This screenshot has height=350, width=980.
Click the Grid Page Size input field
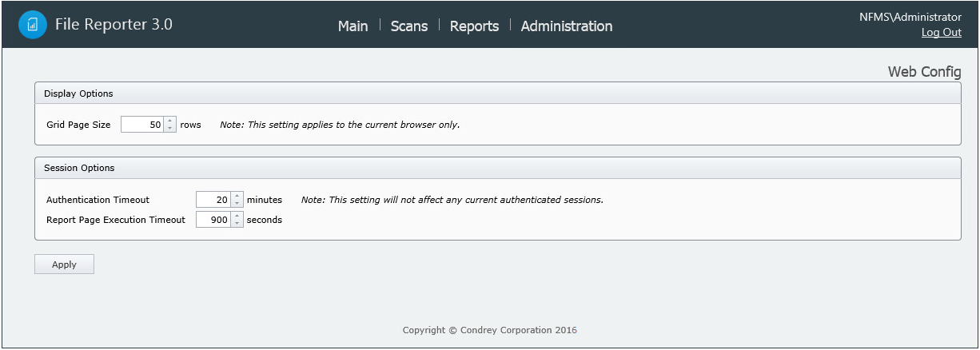pyautogui.click(x=142, y=125)
